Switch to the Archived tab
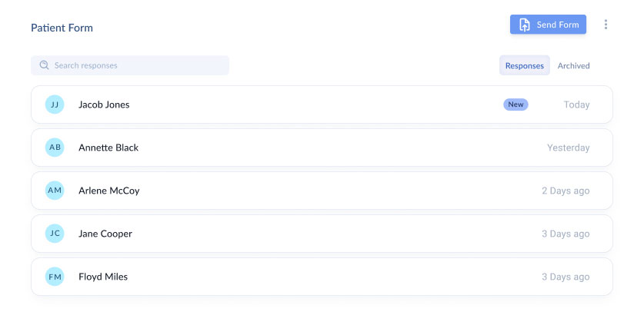Screen dimensions: 644x325 click(x=573, y=65)
